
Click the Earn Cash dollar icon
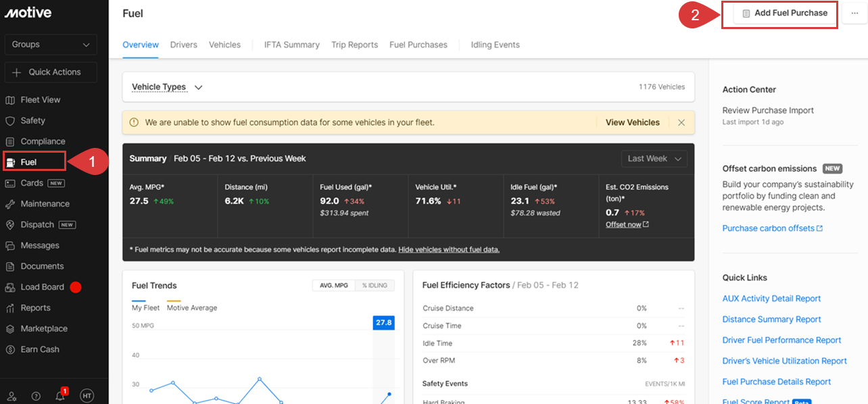tap(10, 350)
